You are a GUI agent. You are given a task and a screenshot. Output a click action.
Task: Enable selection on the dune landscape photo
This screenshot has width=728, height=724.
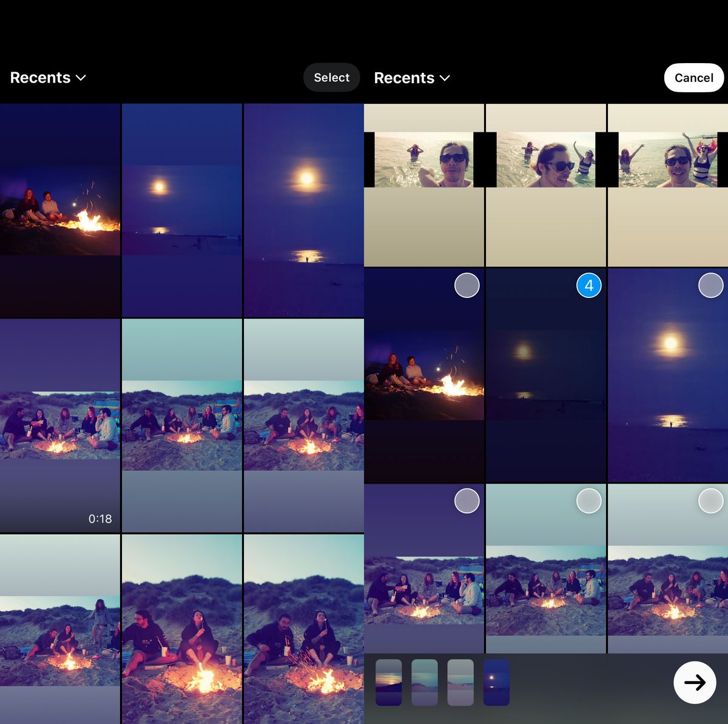pos(588,501)
